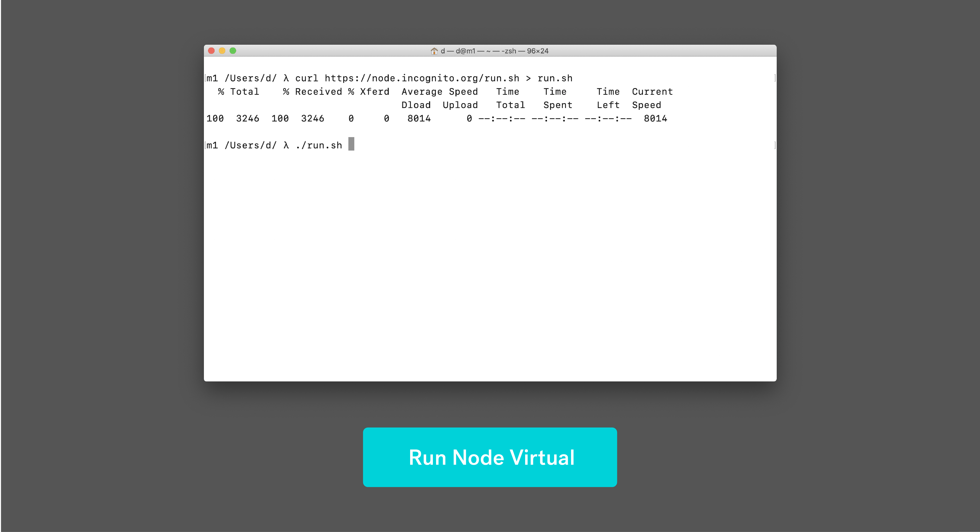Close the terminal window with red button
This screenshot has width=980, height=532.
click(212, 51)
